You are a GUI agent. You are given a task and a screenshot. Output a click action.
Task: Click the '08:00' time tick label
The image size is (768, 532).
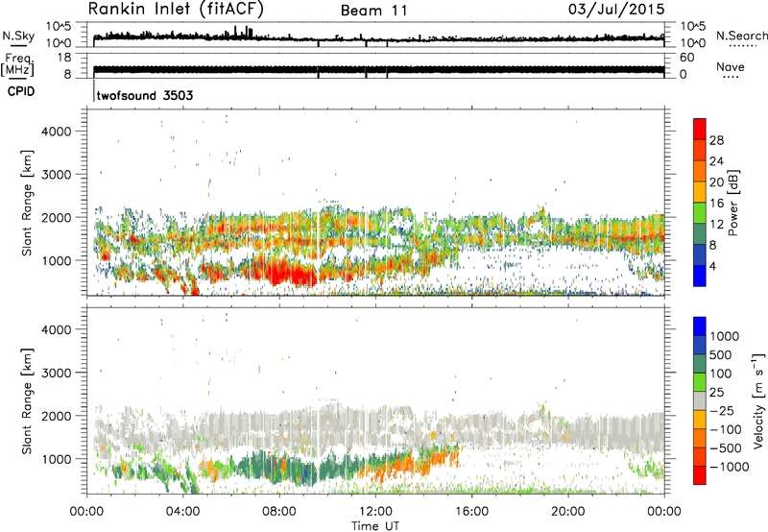(x=279, y=512)
